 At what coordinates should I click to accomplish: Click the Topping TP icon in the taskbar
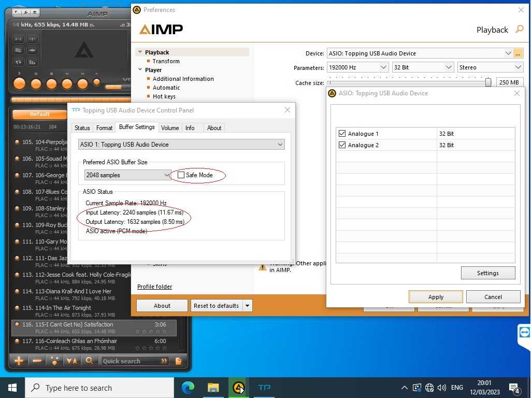pos(264,388)
